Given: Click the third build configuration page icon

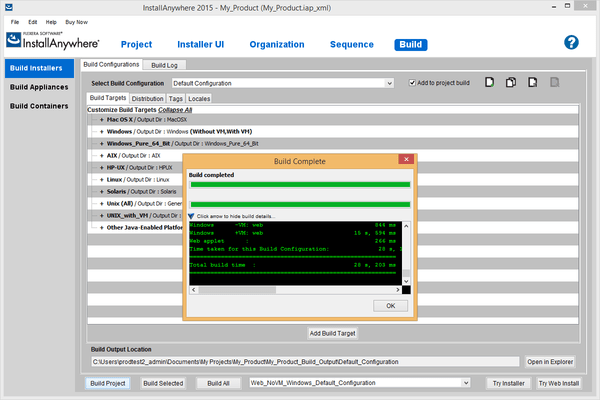Looking at the screenshot, I should point(532,82).
